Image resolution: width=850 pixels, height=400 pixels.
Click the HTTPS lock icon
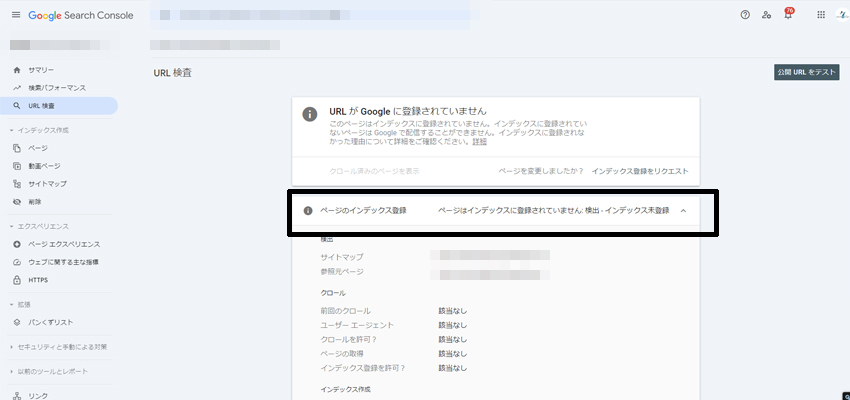coord(17,280)
